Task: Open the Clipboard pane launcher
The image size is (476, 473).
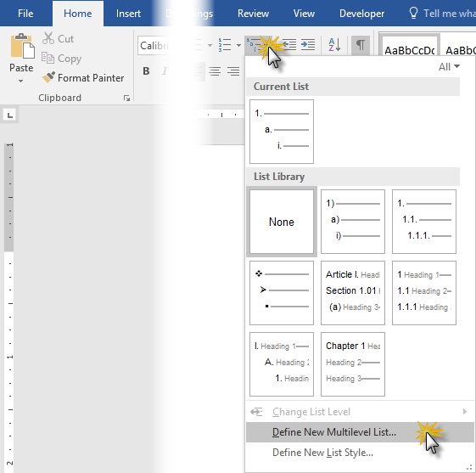Action: (126, 98)
